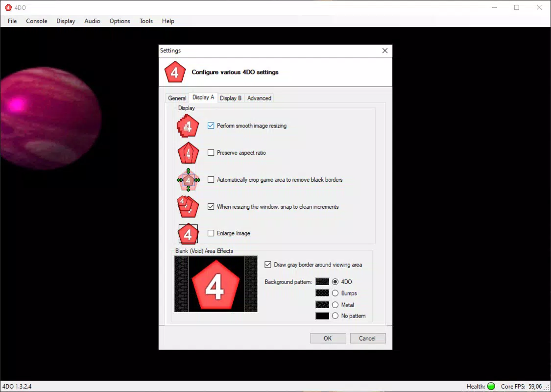The height and width of the screenshot is (392, 551).
Task: Check the Enlarge Image checkbox
Action: pos(211,233)
